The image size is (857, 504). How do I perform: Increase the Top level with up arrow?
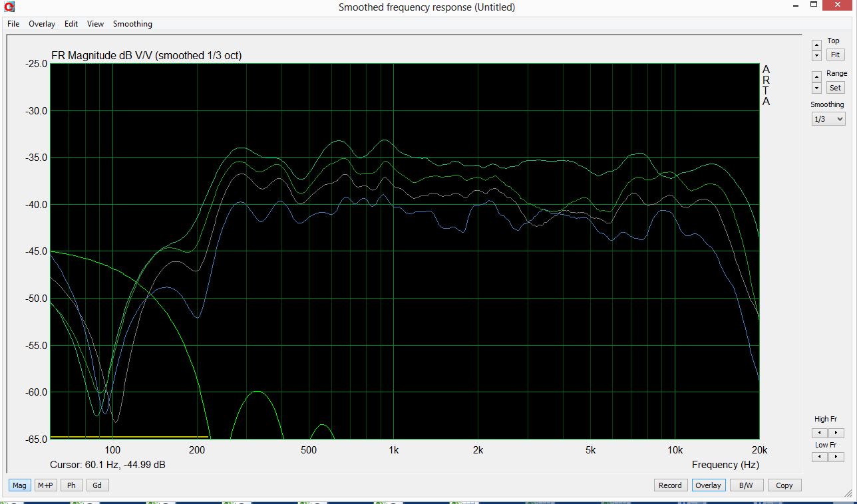(x=817, y=45)
